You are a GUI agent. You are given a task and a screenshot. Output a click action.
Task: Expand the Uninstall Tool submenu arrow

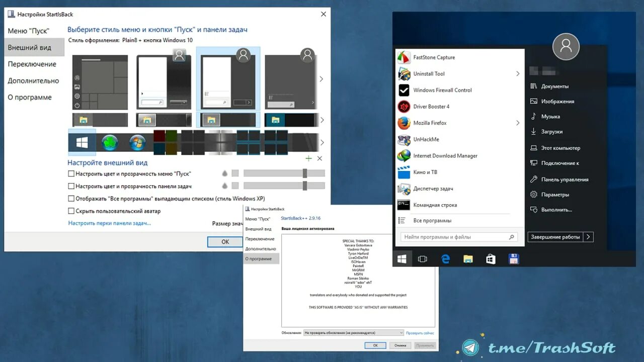518,74
